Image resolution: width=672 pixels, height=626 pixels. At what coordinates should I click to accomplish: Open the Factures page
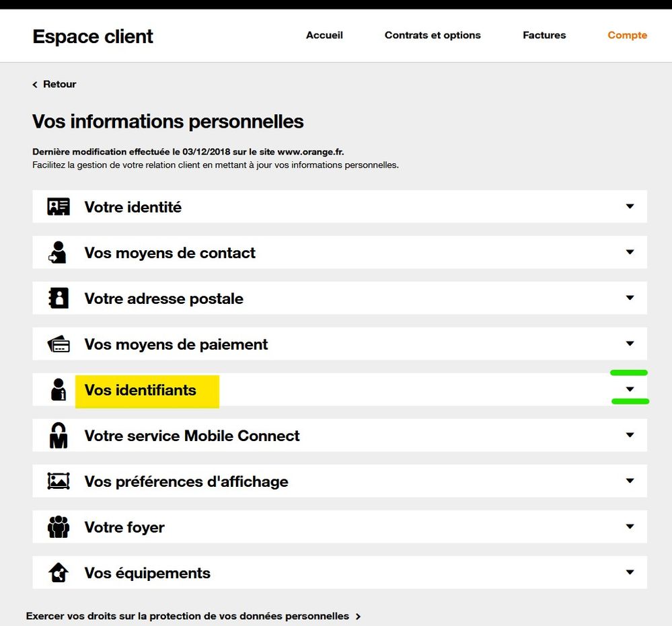(544, 35)
